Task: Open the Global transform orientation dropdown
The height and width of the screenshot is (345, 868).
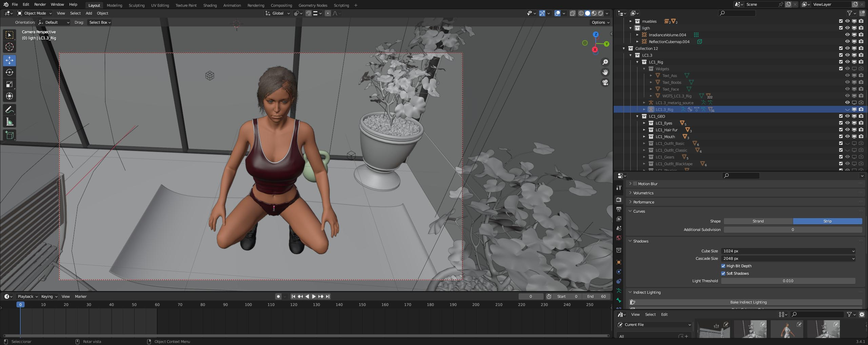Action: (278, 13)
